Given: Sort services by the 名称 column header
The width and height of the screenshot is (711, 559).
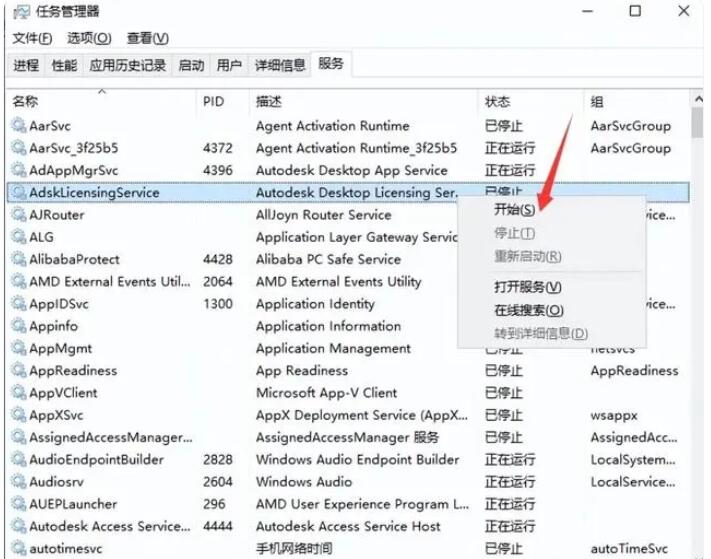Looking at the screenshot, I should (25, 102).
